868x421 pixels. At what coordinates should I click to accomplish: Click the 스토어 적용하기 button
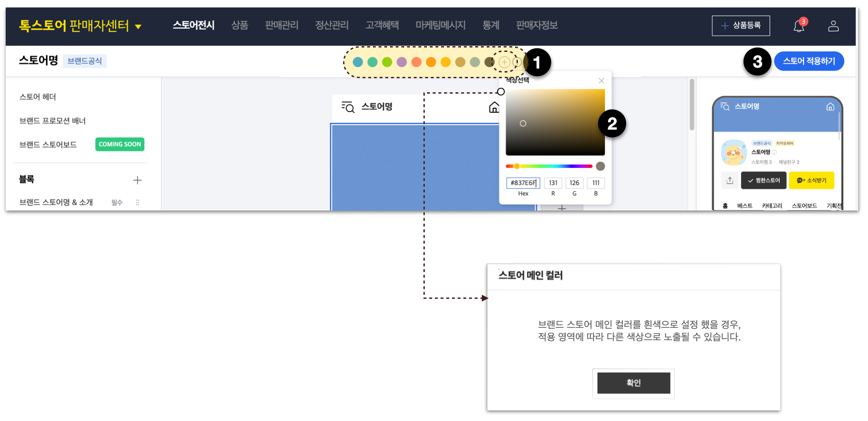pyautogui.click(x=808, y=61)
